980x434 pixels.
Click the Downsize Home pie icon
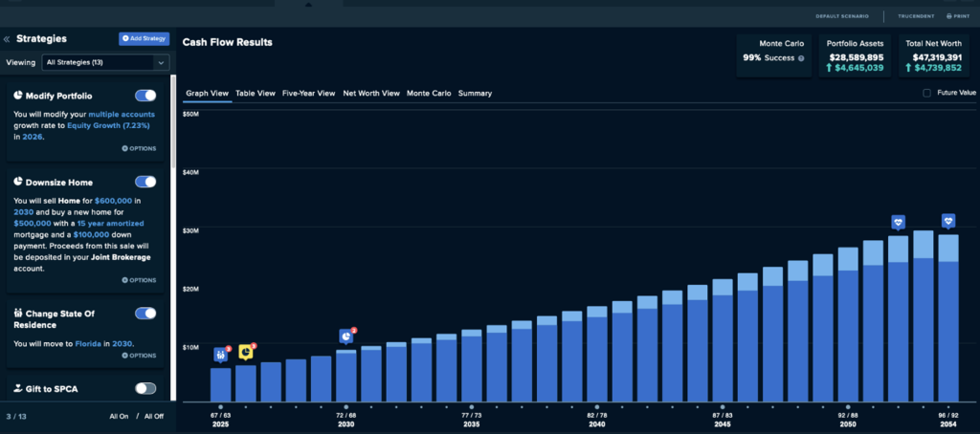pyautogui.click(x=18, y=182)
